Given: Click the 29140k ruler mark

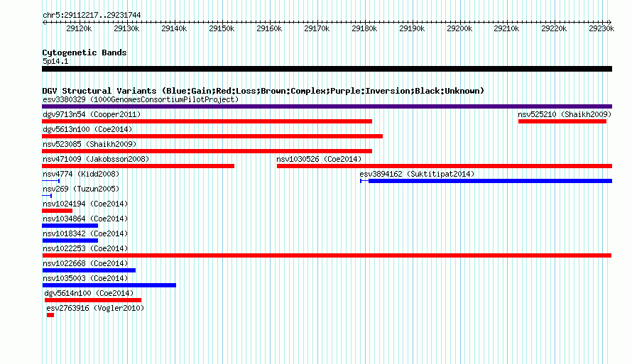Looking at the screenshot, I should (174, 28).
